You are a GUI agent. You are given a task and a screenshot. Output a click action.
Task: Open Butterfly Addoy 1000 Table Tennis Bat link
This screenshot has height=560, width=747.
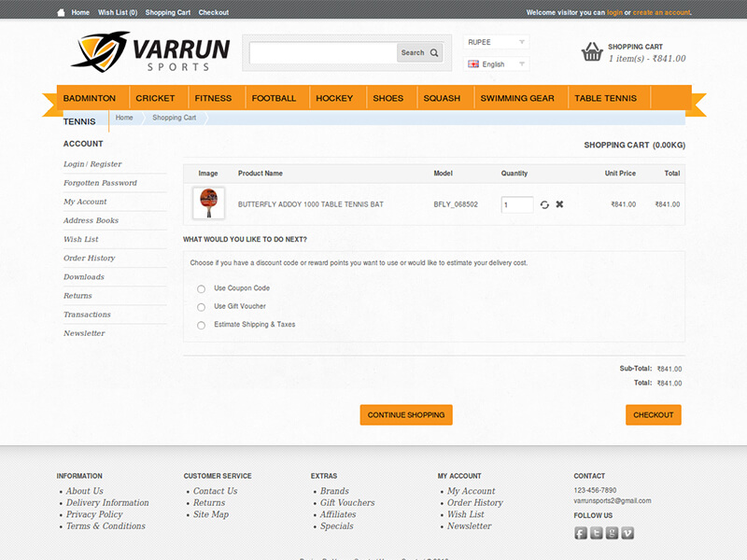click(x=311, y=204)
